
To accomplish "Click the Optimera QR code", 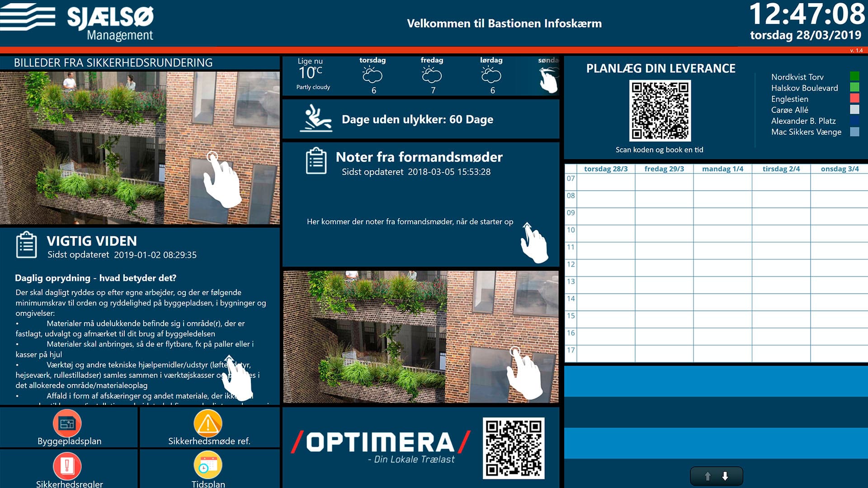I will click(514, 448).
